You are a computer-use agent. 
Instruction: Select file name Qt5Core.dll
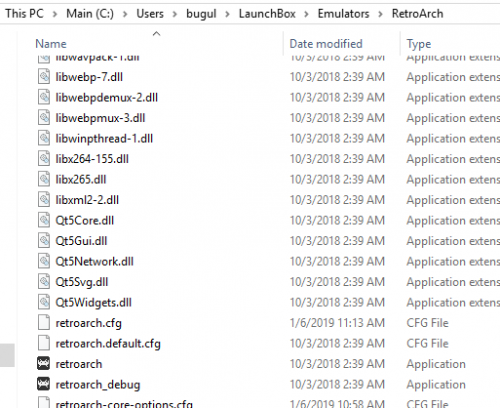coord(85,221)
